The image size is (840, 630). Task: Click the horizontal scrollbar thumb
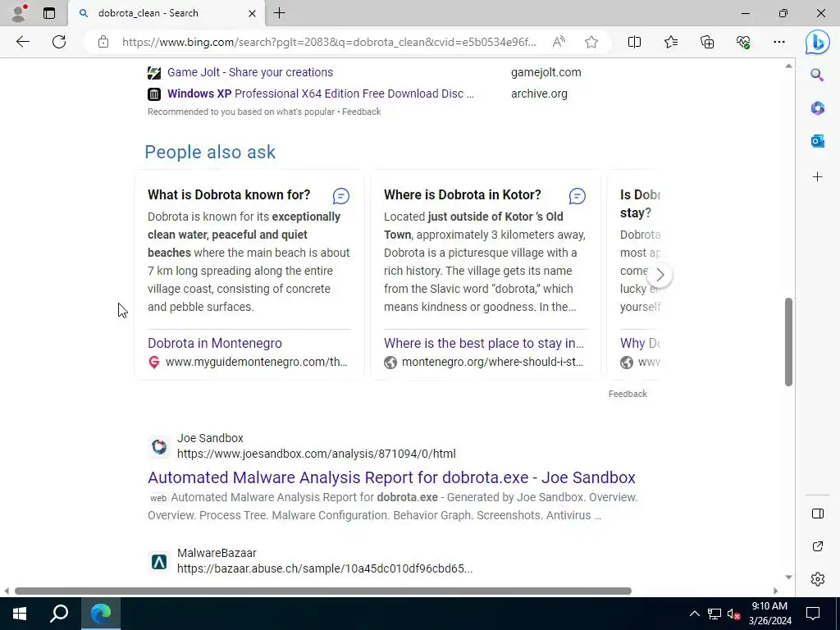(x=323, y=591)
